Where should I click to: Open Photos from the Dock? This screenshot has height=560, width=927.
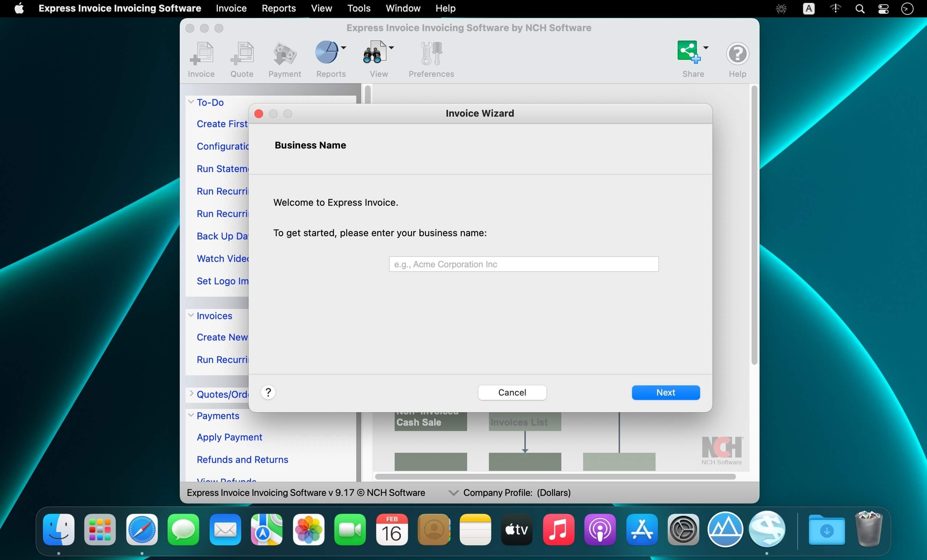pos(308,529)
